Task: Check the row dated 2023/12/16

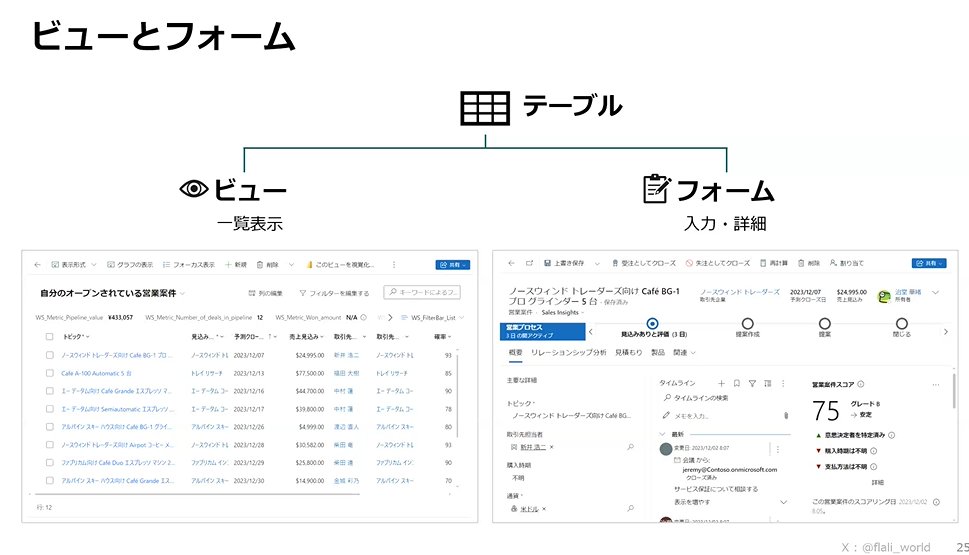Action: [x=49, y=391]
